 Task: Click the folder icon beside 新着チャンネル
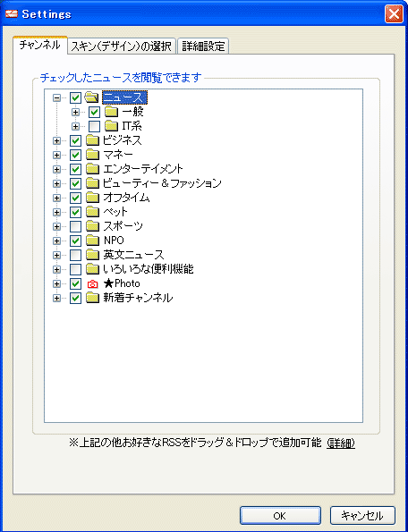click(x=92, y=298)
